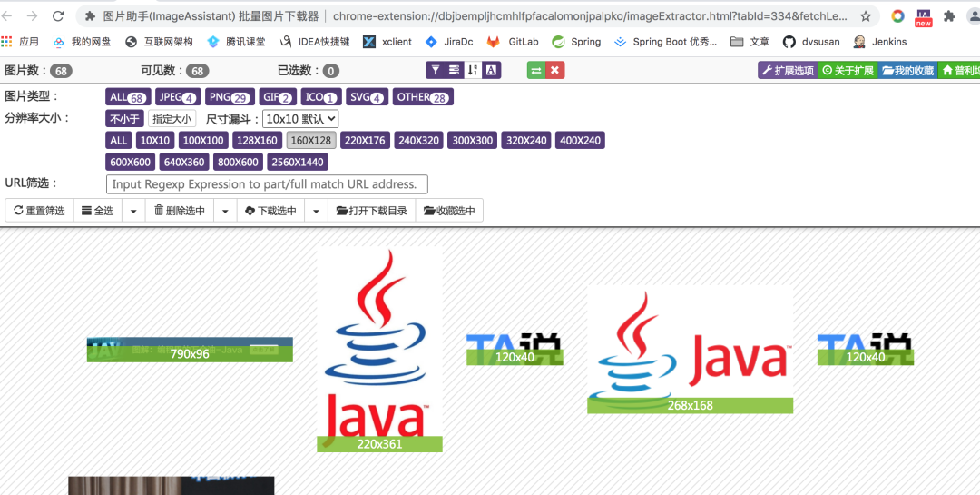Viewport: 980px width, 495px height.
Task: Filter images by SVG type
Action: pyautogui.click(x=367, y=97)
